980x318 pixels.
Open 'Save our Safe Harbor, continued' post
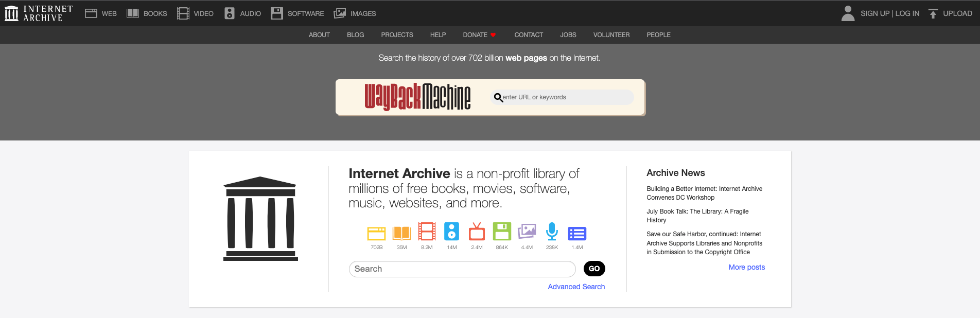pos(705,243)
